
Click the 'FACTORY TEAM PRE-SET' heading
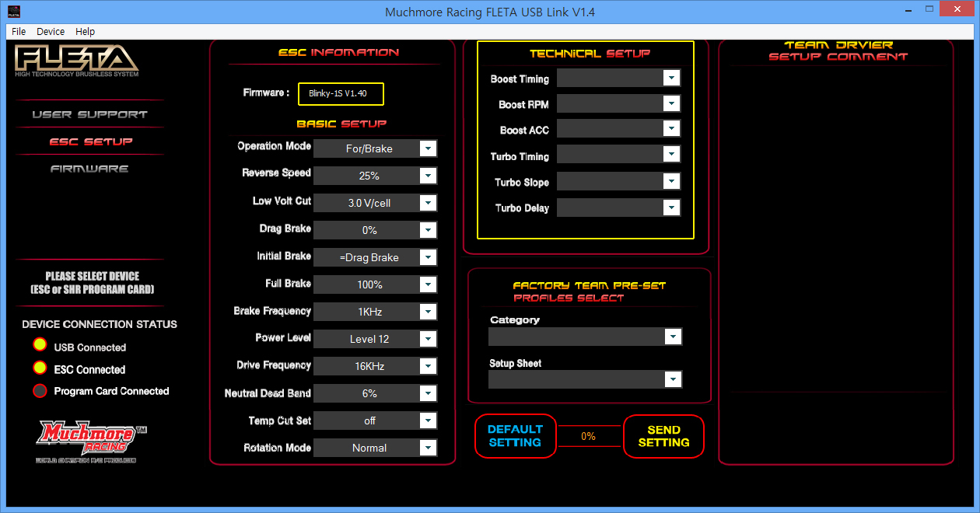(590, 286)
